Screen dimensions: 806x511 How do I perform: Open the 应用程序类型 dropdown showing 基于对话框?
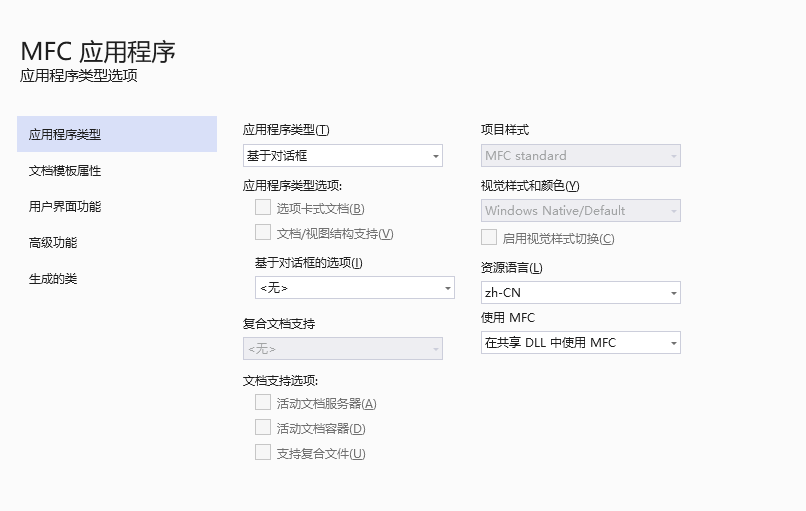tap(342, 156)
